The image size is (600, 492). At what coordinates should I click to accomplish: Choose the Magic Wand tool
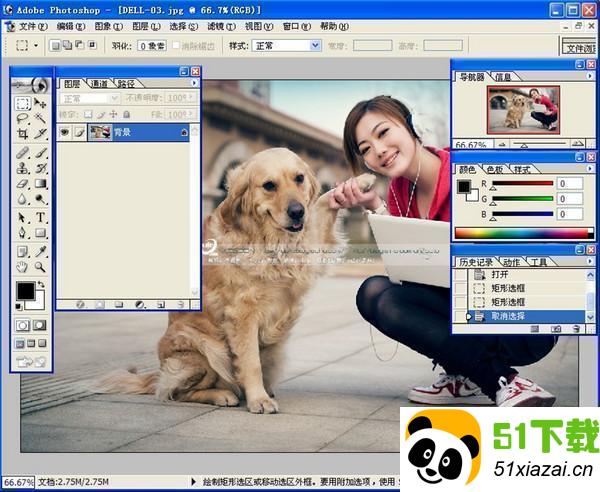pyautogui.click(x=41, y=119)
